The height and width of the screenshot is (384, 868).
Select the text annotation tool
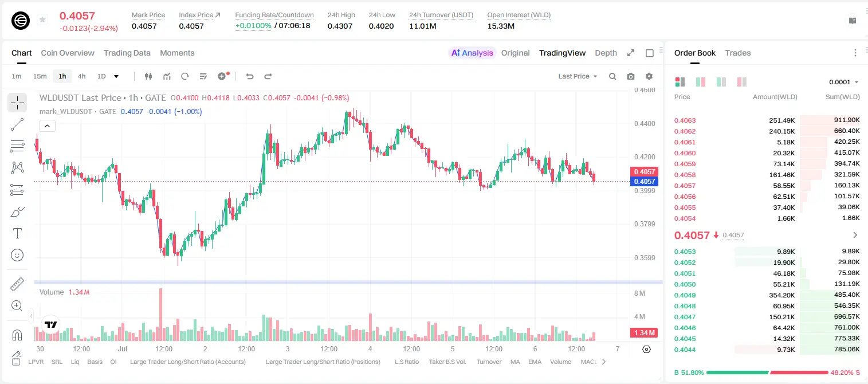point(17,233)
